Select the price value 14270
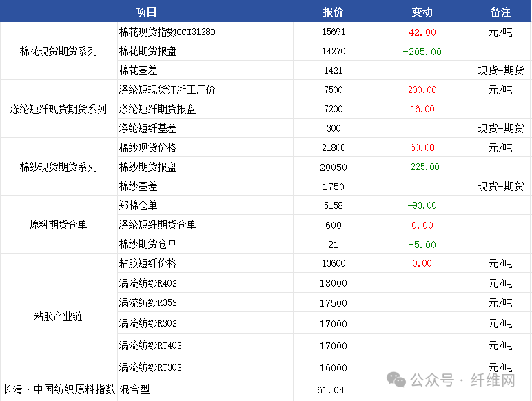 point(334,51)
